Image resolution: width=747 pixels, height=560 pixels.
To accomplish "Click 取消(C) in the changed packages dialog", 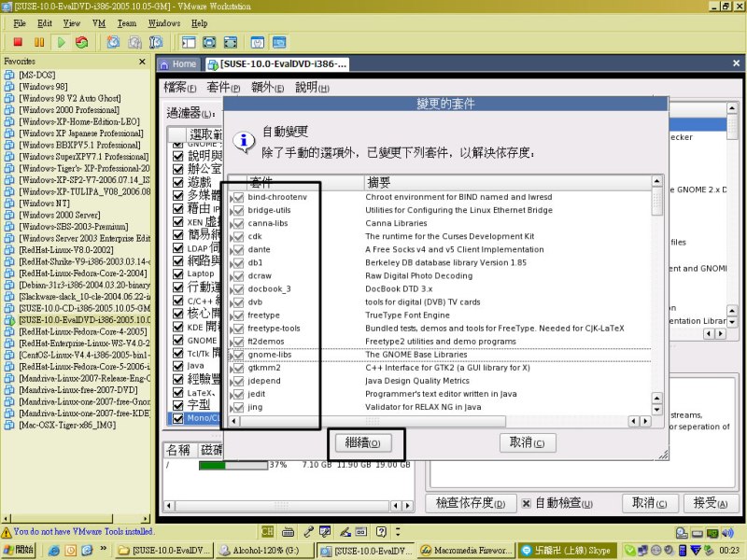I will tap(527, 442).
